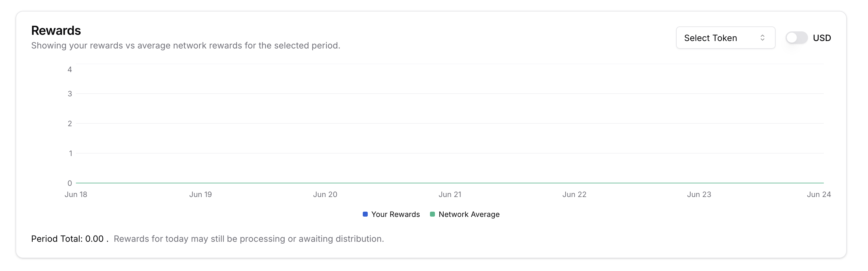Click the blue Your Rewards legend swatch
868x271 pixels.
tap(365, 214)
